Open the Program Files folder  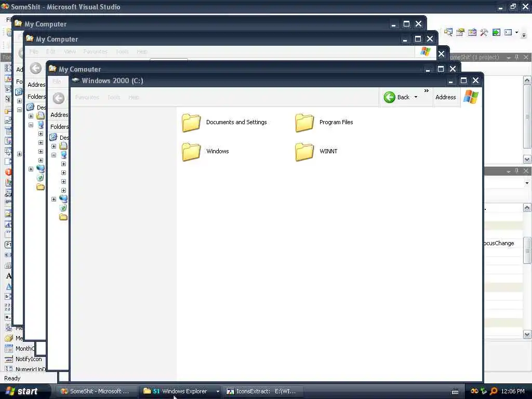click(324, 123)
